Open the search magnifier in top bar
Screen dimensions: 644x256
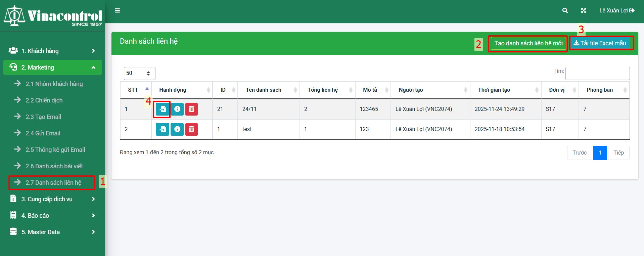pyautogui.click(x=565, y=11)
